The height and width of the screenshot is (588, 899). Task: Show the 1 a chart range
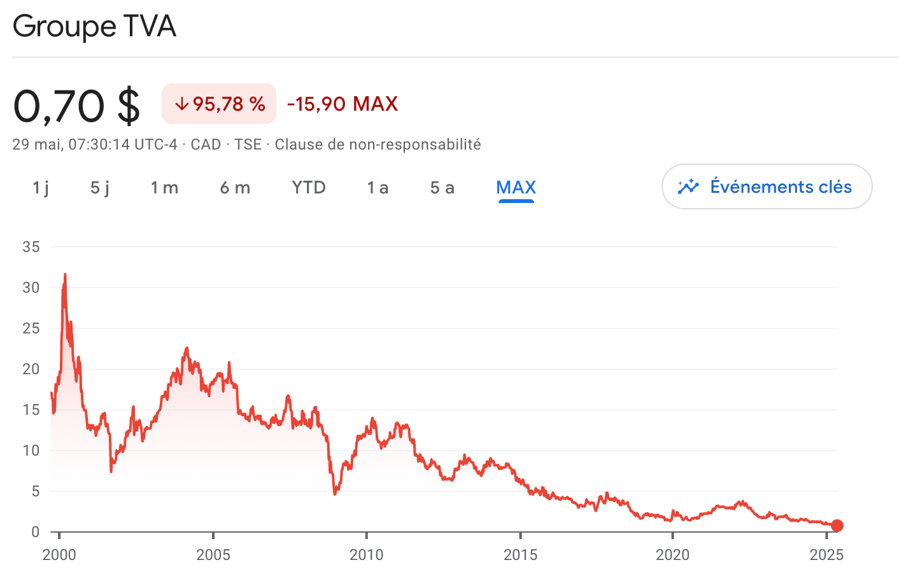(378, 188)
